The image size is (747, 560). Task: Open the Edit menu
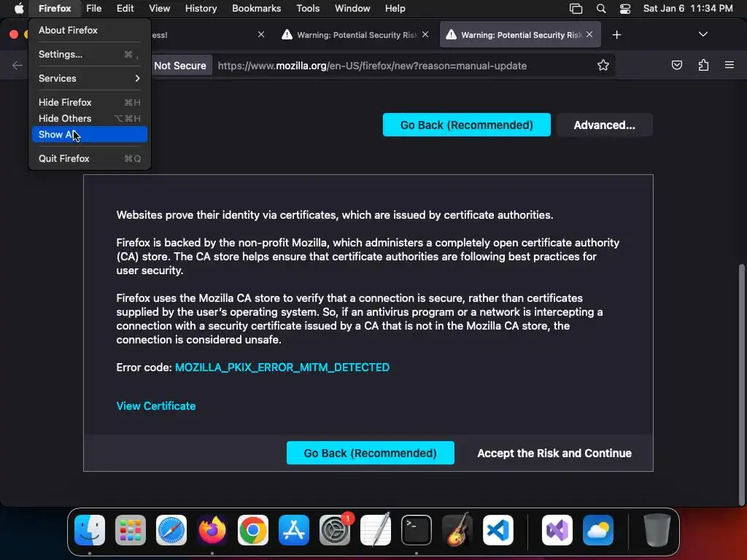point(125,8)
